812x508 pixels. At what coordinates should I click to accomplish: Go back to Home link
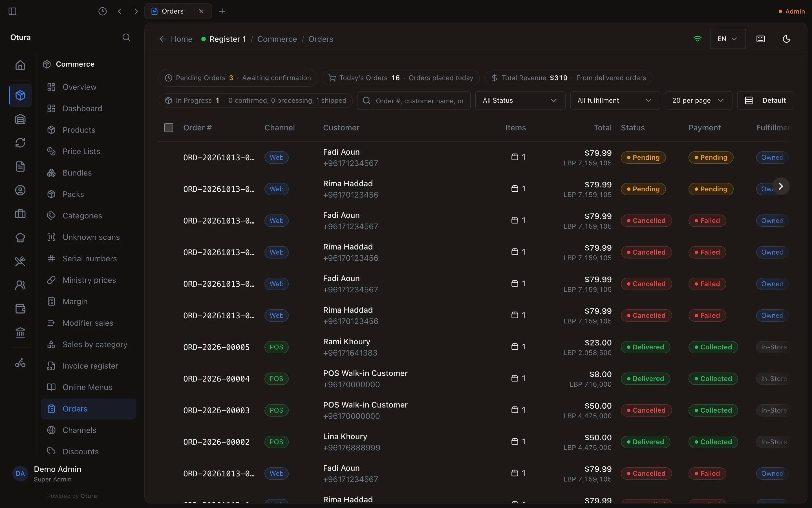tap(176, 39)
